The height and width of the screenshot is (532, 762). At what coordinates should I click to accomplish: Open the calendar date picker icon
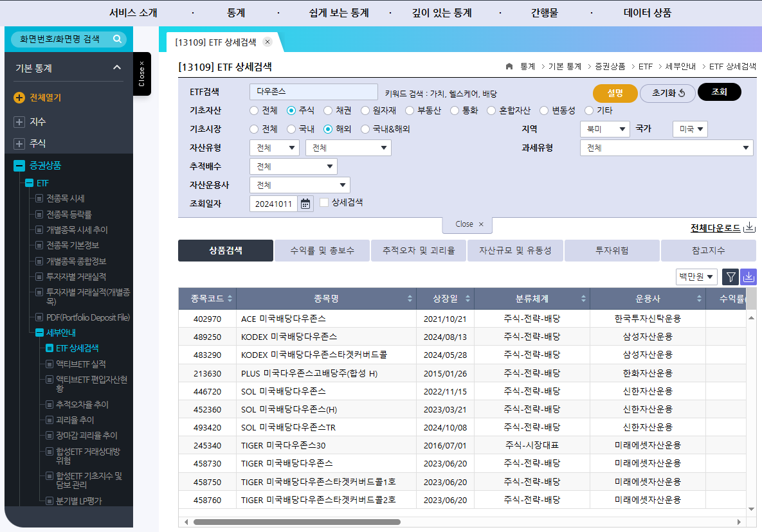pos(305,204)
